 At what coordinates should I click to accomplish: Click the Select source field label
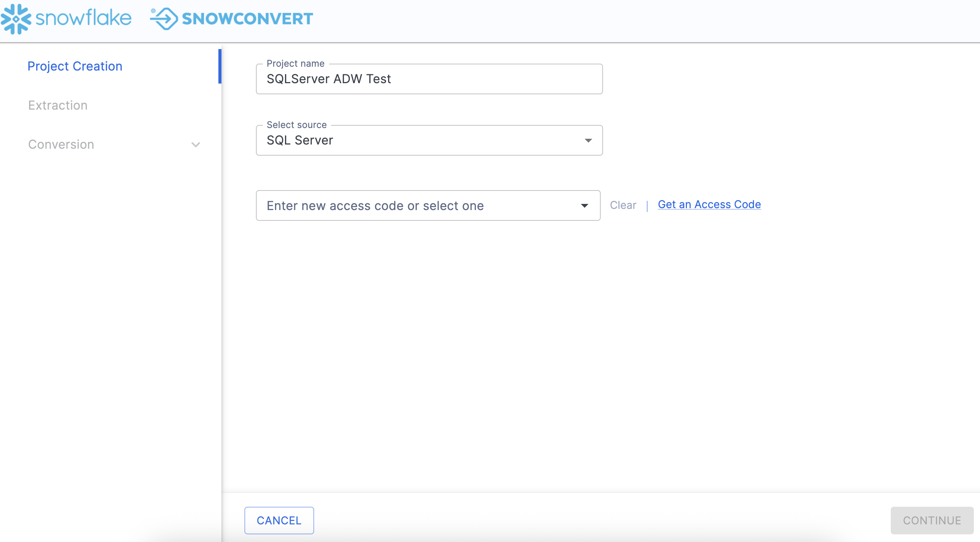coord(297,125)
